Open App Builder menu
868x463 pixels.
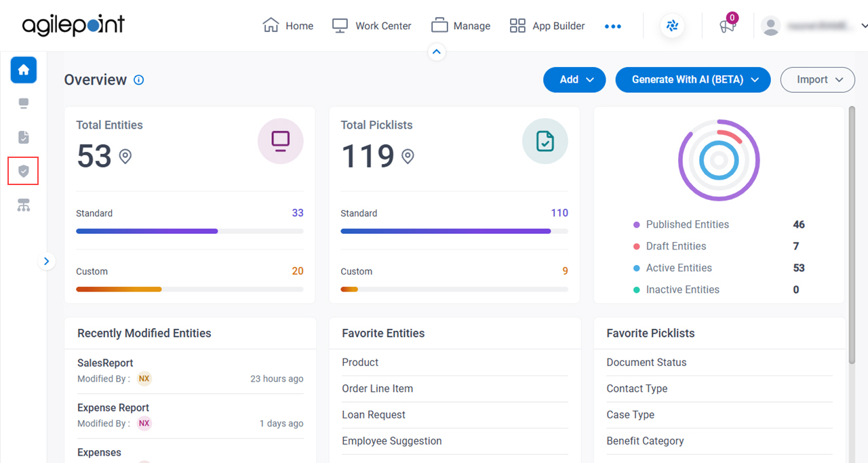coord(547,26)
